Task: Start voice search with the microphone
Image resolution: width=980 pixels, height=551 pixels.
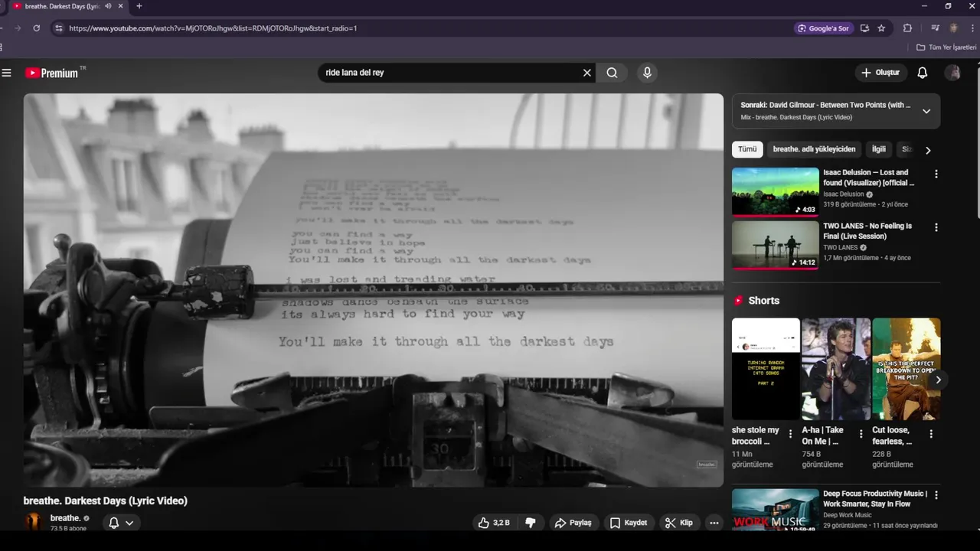Action: pos(647,73)
